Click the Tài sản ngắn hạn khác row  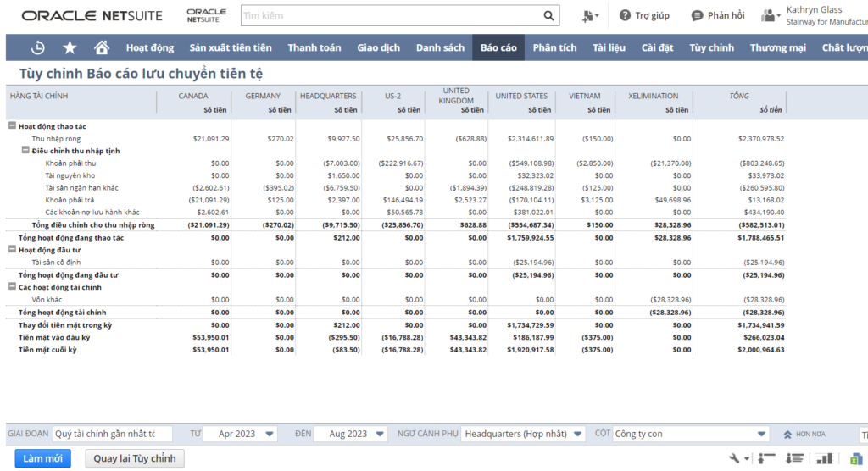pos(81,187)
